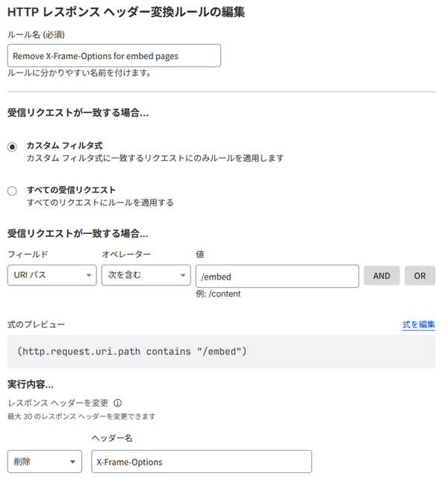Click the カスタム フィルタ式 bold label text
Viewport: 448px width, 485px height.
(64, 145)
